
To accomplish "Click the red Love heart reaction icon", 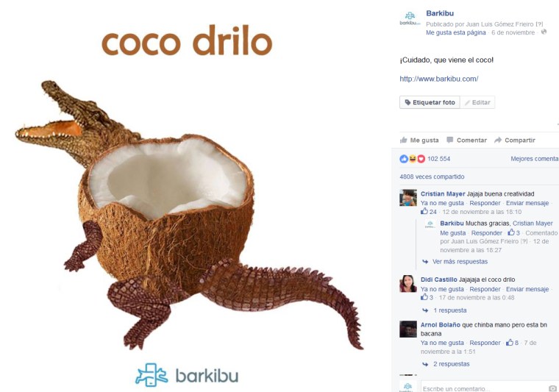I will click(421, 159).
